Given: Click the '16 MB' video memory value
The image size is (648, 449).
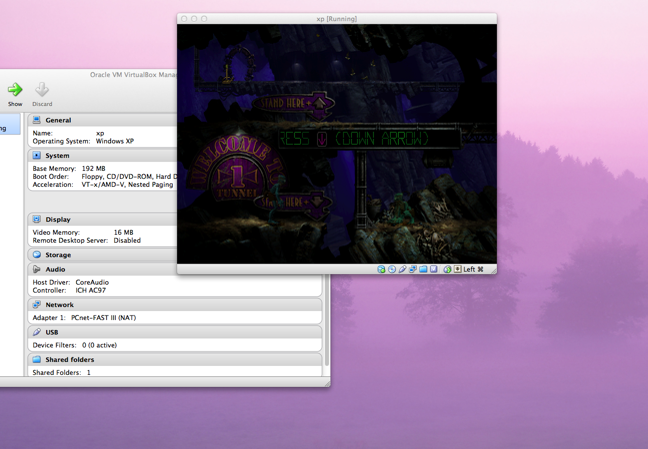Looking at the screenshot, I should (x=124, y=232).
